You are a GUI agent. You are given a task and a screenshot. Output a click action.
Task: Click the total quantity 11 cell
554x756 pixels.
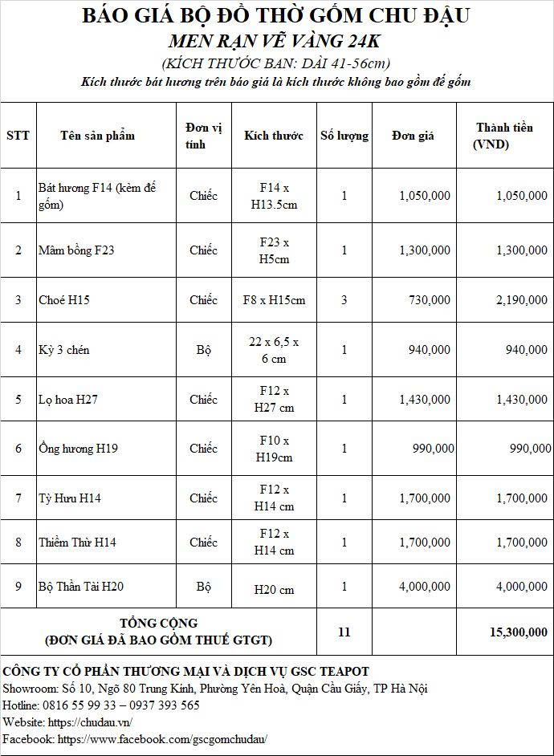(344, 632)
